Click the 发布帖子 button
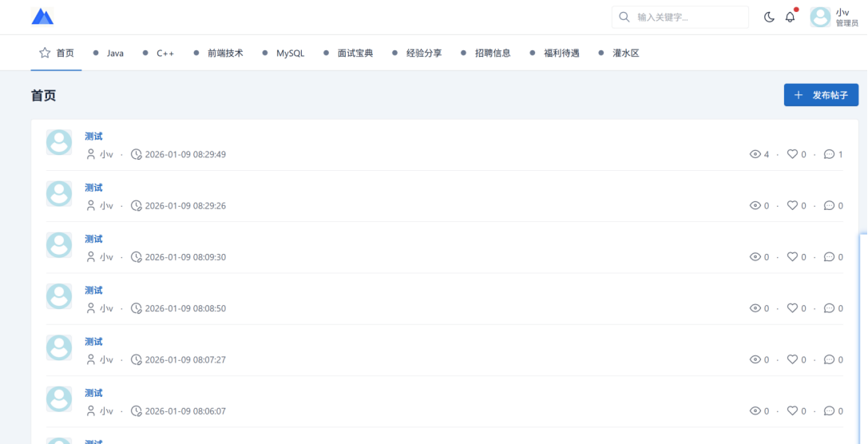 click(821, 95)
